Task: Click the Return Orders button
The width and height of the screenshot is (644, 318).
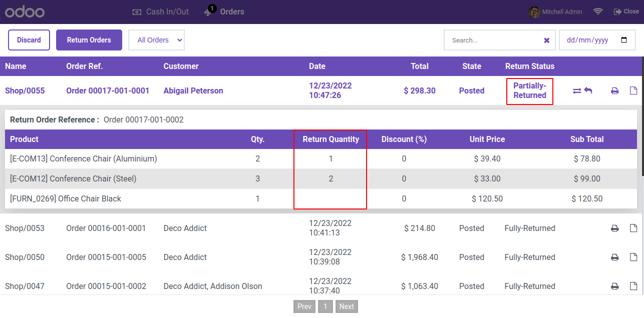Action: point(89,40)
